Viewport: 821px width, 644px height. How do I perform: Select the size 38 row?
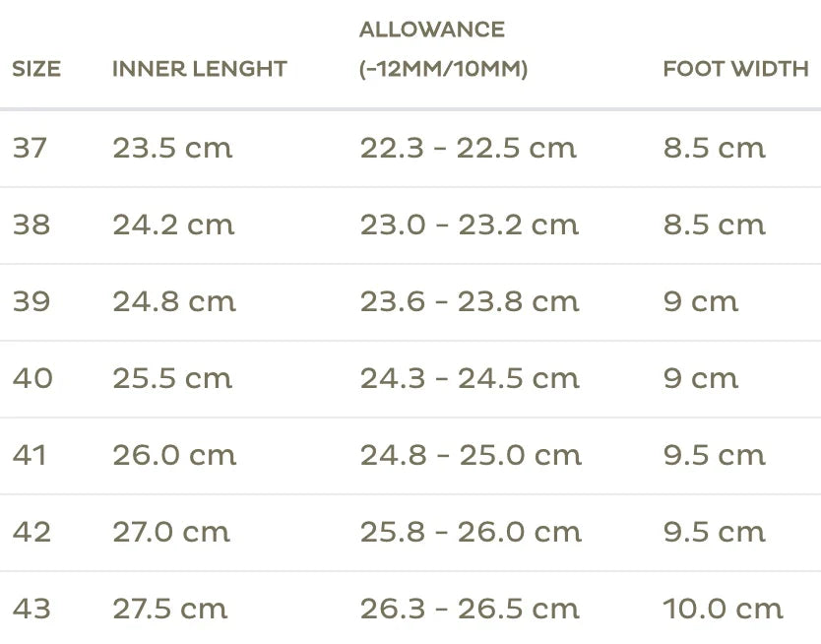(410, 225)
